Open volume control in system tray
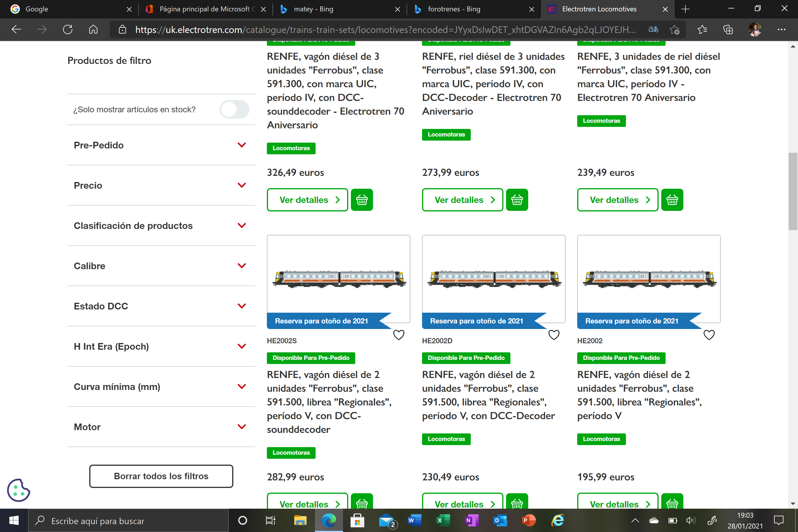The image size is (798, 532). point(690,520)
